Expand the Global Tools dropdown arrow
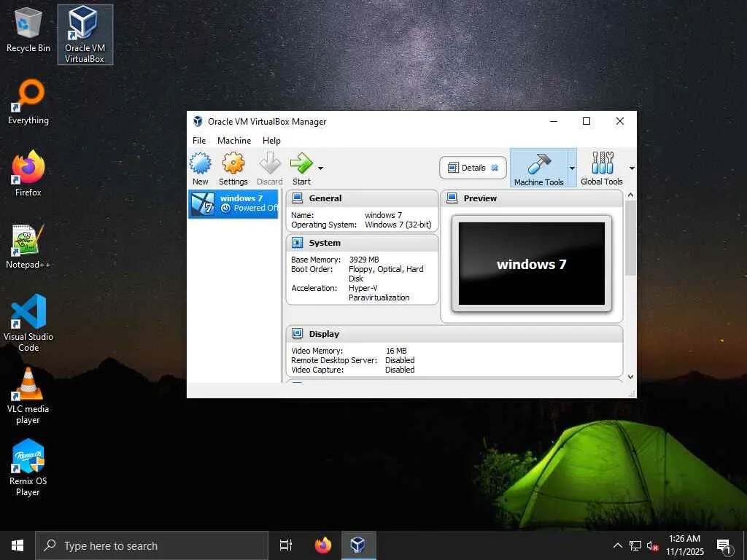The height and width of the screenshot is (560, 747). [632, 168]
